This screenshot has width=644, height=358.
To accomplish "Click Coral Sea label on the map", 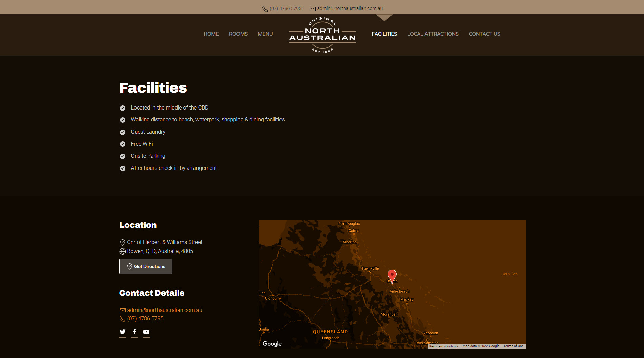I will (510, 274).
